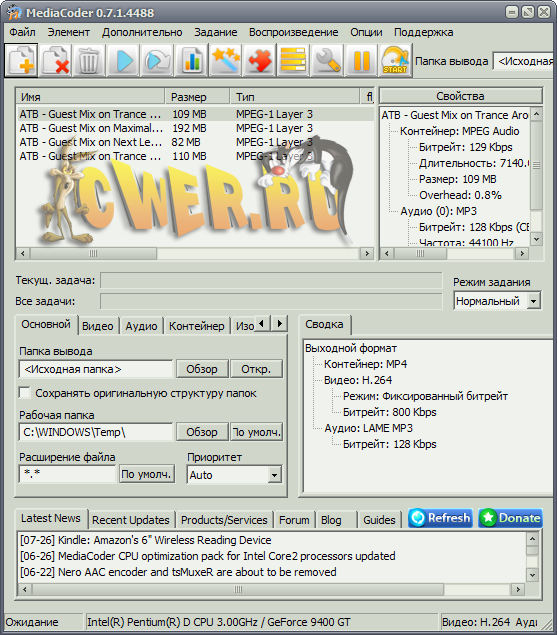557x635 pixels.
Task: Click the yellow list bars toolbar icon
Action: (x=294, y=60)
